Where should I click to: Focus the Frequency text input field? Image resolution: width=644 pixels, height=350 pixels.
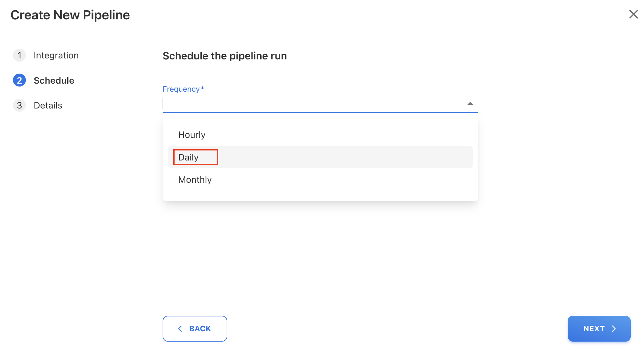[310, 104]
